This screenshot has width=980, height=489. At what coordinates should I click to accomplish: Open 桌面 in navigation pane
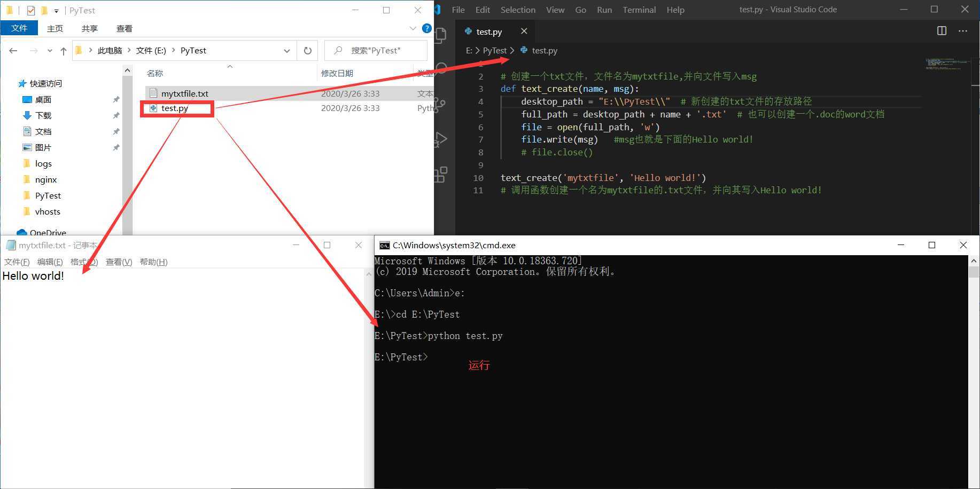(43, 99)
